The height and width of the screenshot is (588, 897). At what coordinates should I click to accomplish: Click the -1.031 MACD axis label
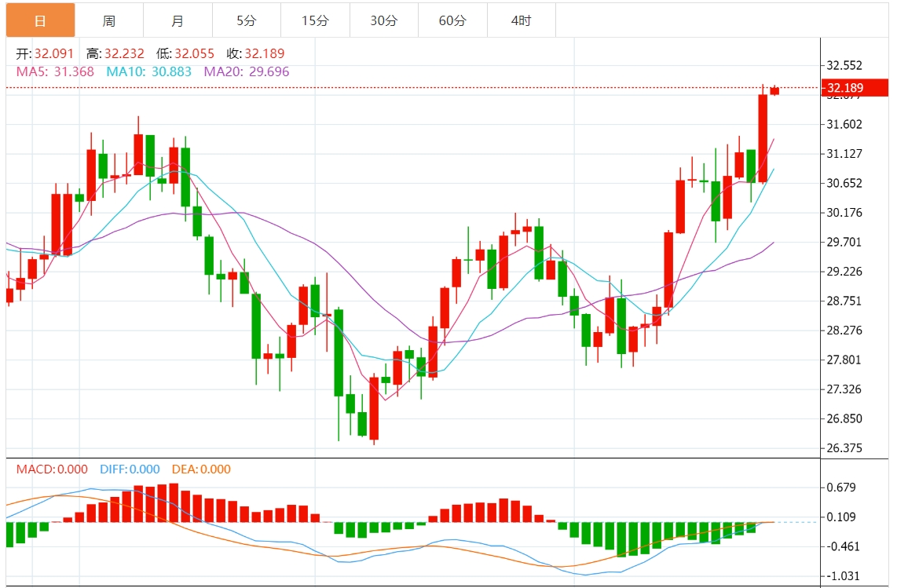[x=843, y=576]
